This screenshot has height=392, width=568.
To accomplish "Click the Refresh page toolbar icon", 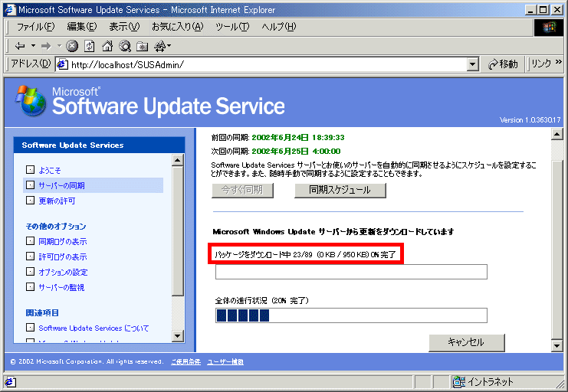I will coord(89,46).
